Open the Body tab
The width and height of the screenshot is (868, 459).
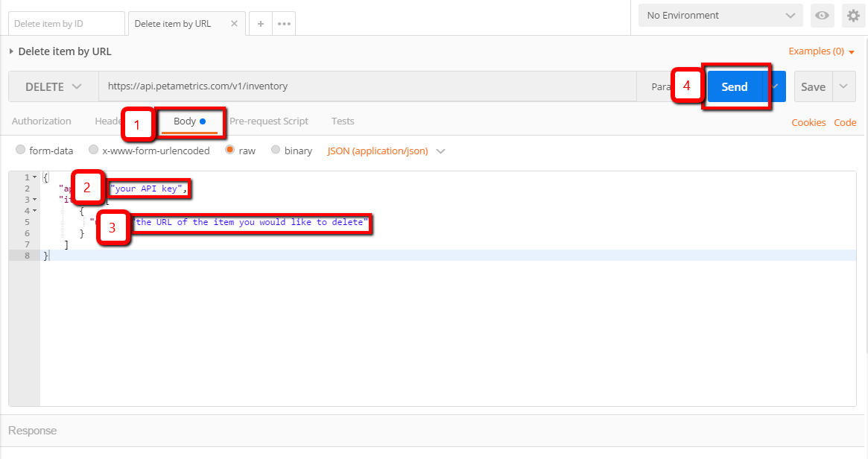click(x=189, y=121)
